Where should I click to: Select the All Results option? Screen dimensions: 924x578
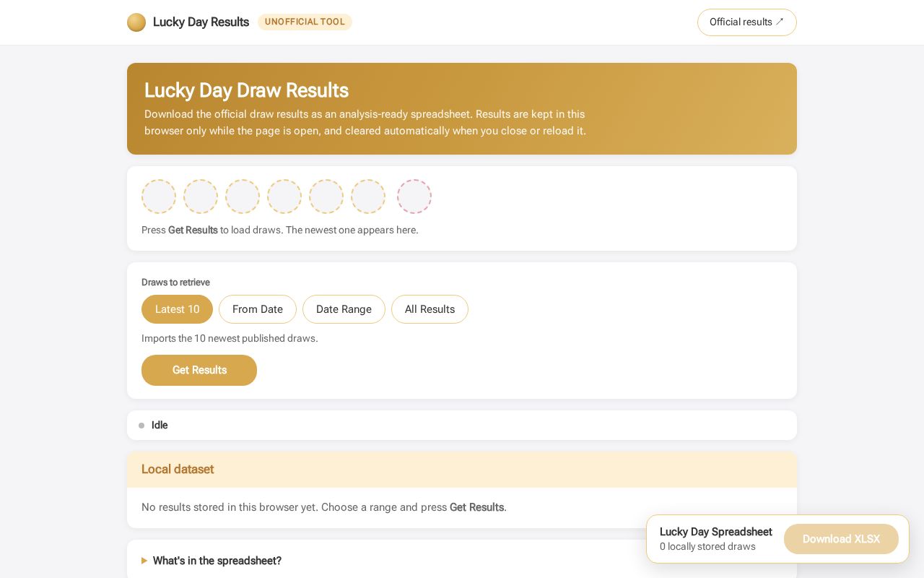point(430,309)
